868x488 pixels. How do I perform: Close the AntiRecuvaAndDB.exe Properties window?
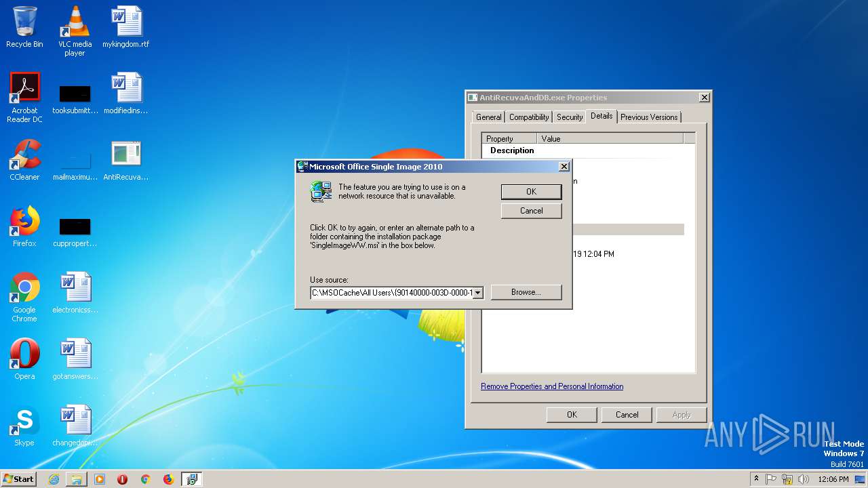tap(704, 98)
